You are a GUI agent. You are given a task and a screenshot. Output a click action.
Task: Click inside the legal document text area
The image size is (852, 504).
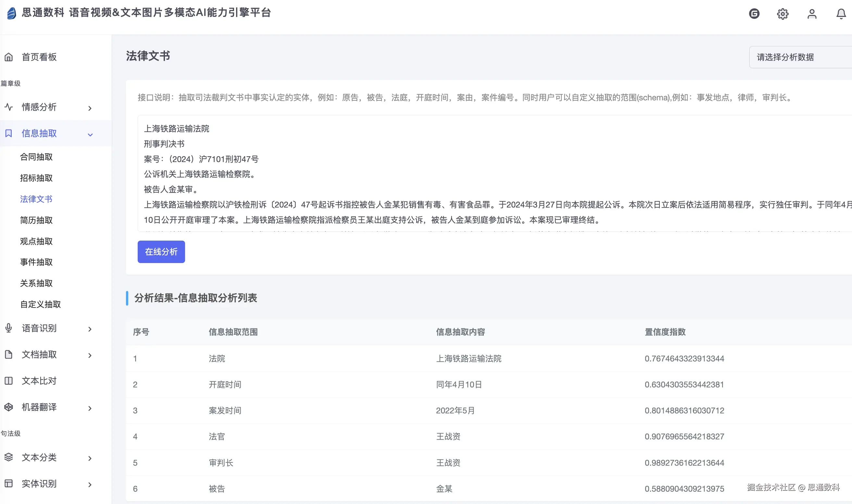pos(475,174)
